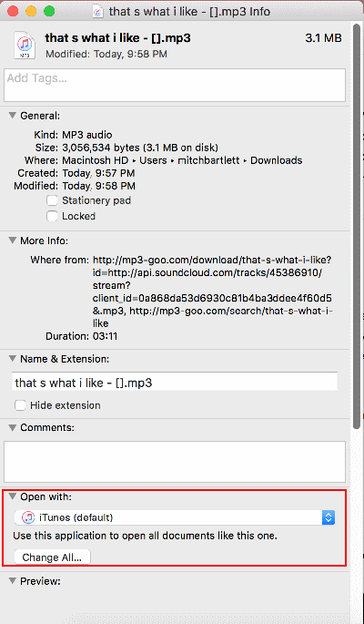The width and height of the screenshot is (364, 624).
Task: Collapse the Comments section triangle
Action: 13,427
